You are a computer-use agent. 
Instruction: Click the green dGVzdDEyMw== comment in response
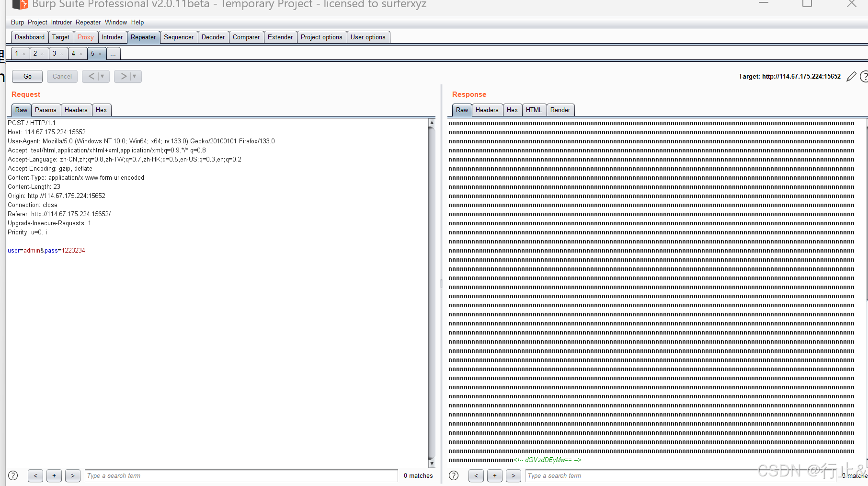click(x=548, y=460)
